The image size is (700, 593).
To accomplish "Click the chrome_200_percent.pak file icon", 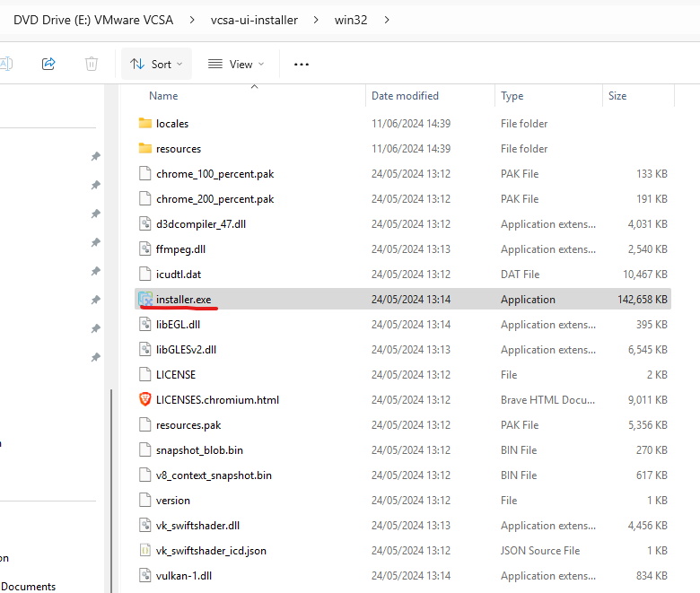I will tap(145, 198).
